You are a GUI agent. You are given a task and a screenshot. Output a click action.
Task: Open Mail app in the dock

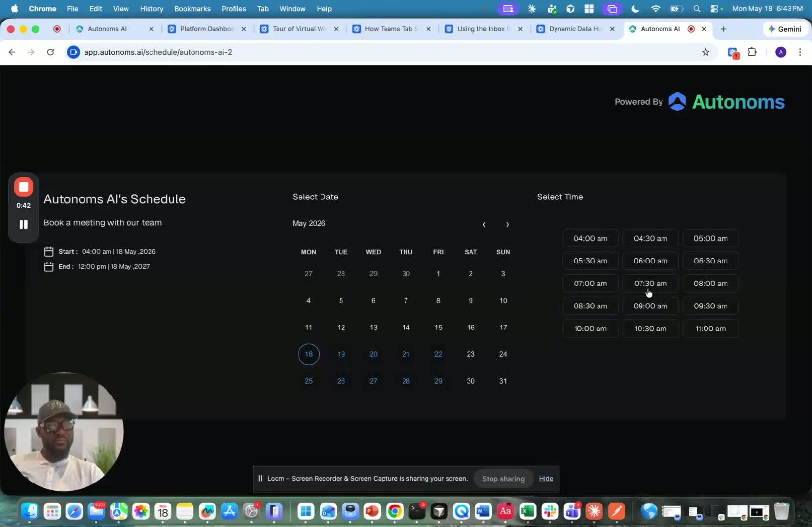[96, 511]
